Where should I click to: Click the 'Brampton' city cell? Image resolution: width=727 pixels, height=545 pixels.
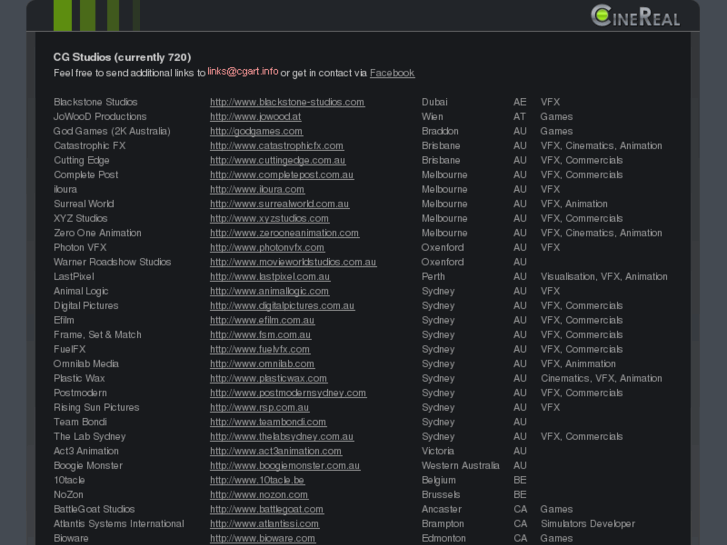pos(443,524)
